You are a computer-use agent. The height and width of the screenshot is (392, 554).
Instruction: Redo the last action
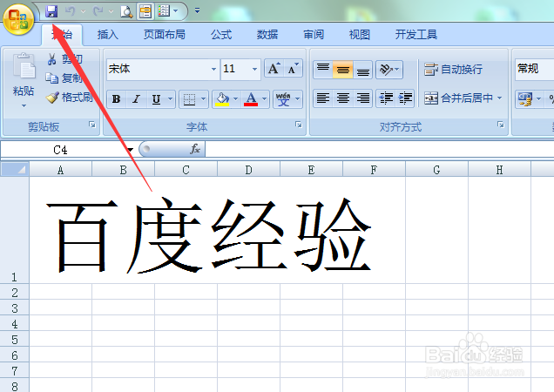(98, 11)
